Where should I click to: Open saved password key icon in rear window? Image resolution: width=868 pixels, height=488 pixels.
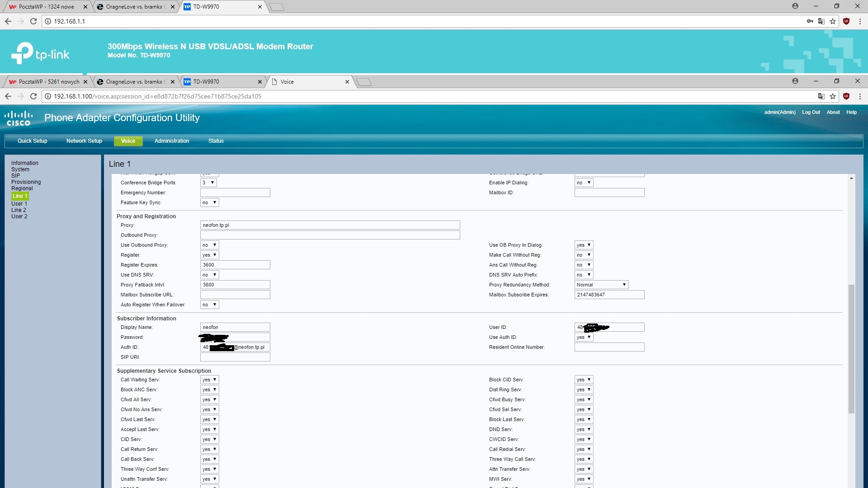(810, 21)
